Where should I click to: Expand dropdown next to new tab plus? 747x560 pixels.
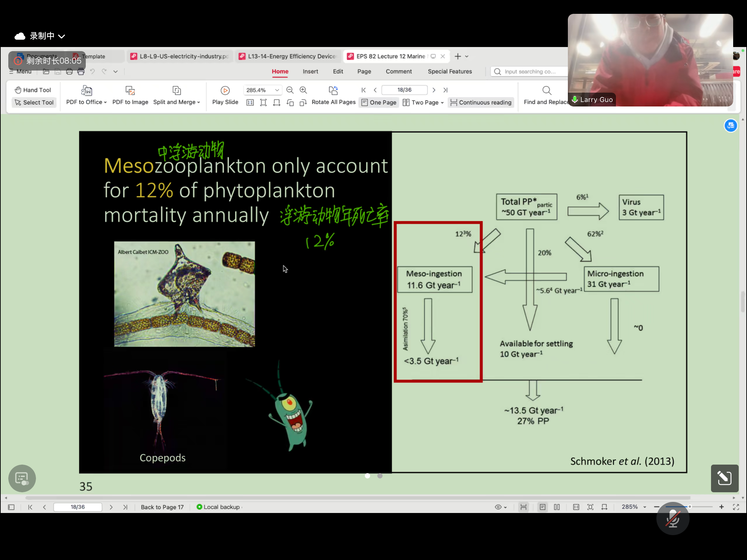point(467,56)
